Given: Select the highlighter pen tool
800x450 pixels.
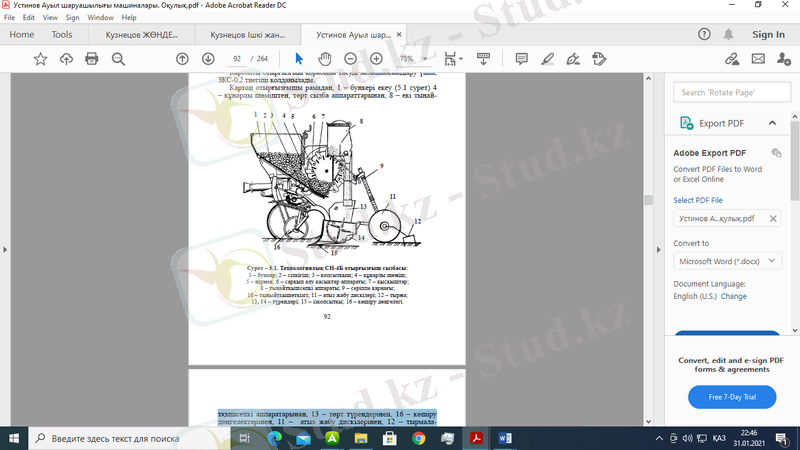Looking at the screenshot, I should tap(547, 59).
